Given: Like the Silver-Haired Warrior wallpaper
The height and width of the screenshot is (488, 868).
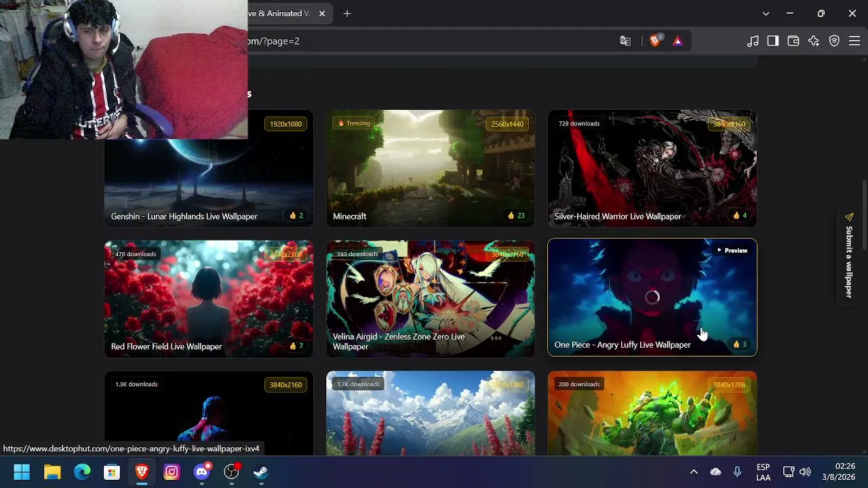Looking at the screenshot, I should coord(740,216).
